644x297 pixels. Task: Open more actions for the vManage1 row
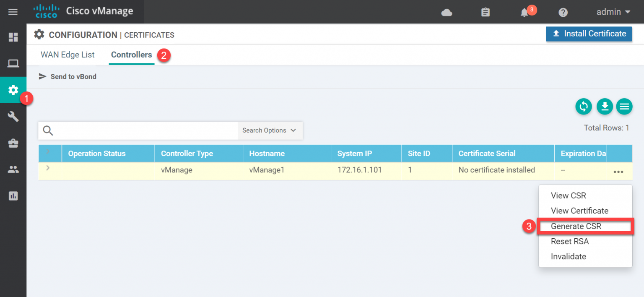[x=618, y=171]
